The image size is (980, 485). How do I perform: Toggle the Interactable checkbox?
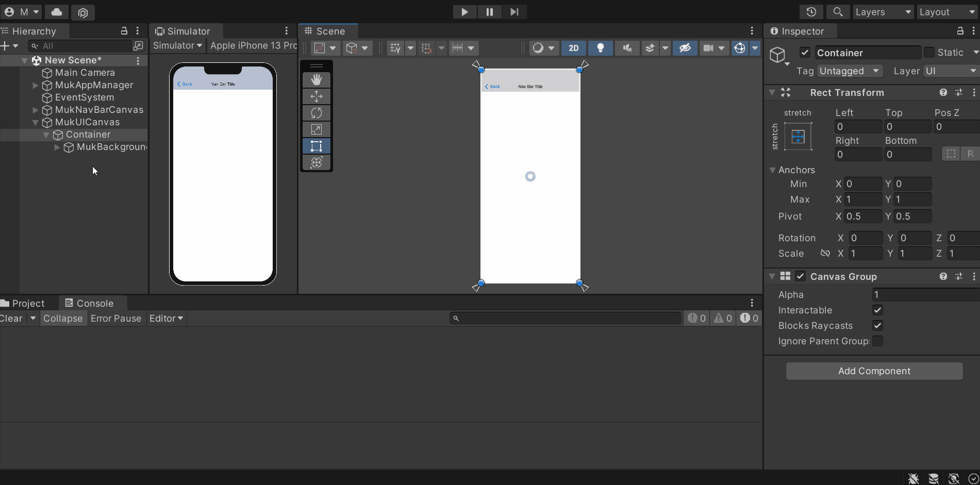tap(877, 310)
